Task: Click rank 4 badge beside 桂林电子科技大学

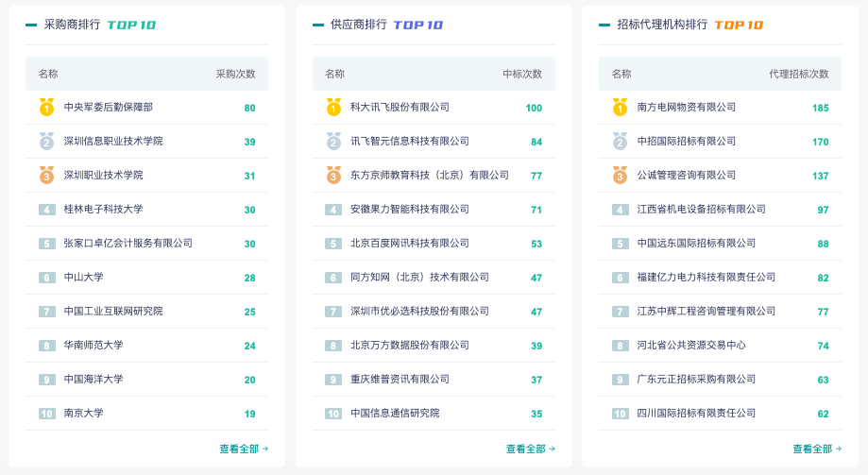Action: pyautogui.click(x=47, y=210)
